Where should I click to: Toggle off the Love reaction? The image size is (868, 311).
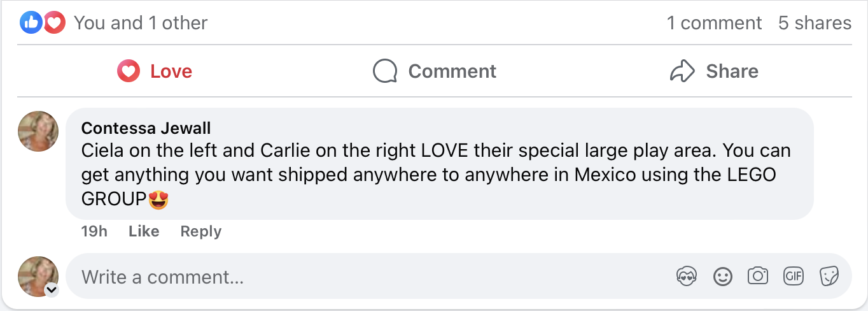155,71
